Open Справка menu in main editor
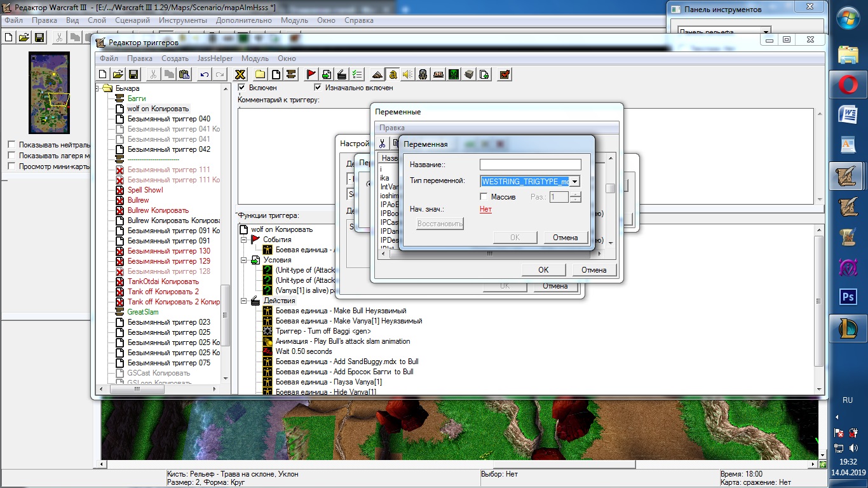Viewport: 868px width, 488px height. pos(358,20)
